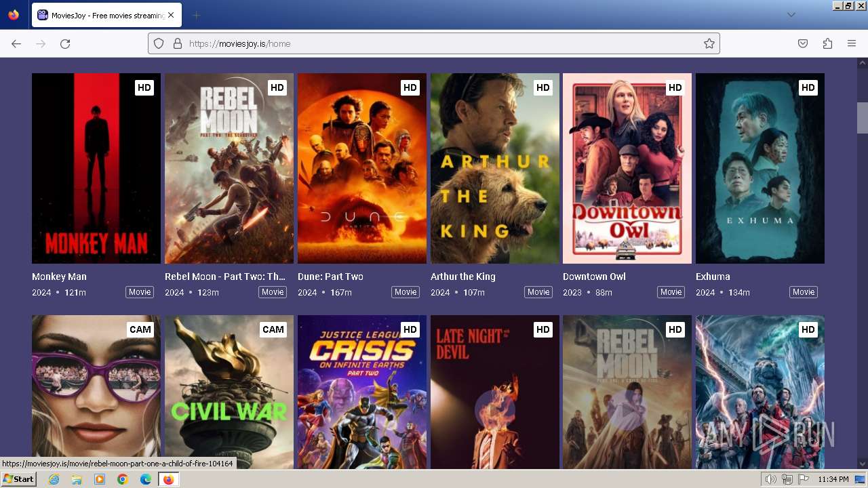Viewport: 868px width, 488px height.
Task: Expand the list all tabs dropdown
Action: 791,15
